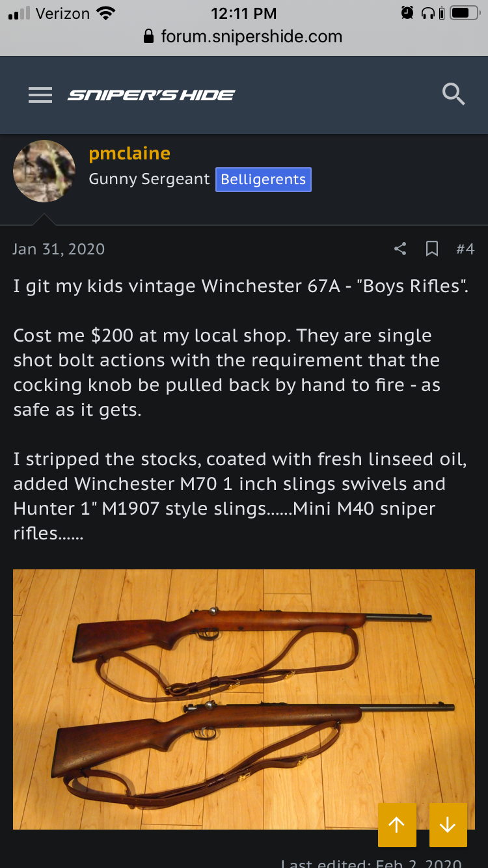Tap the forum.snipershide.com address bar

pyautogui.click(x=251, y=36)
